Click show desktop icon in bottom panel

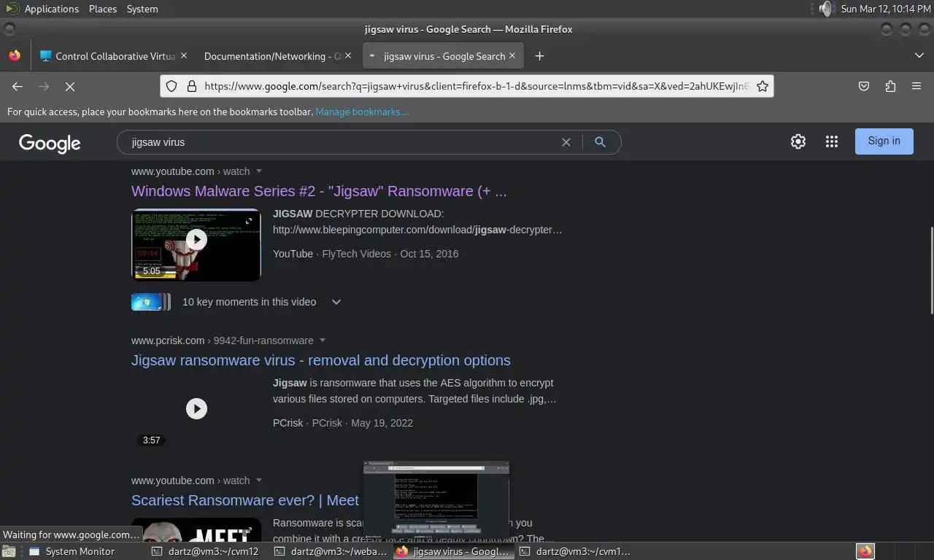point(9,551)
